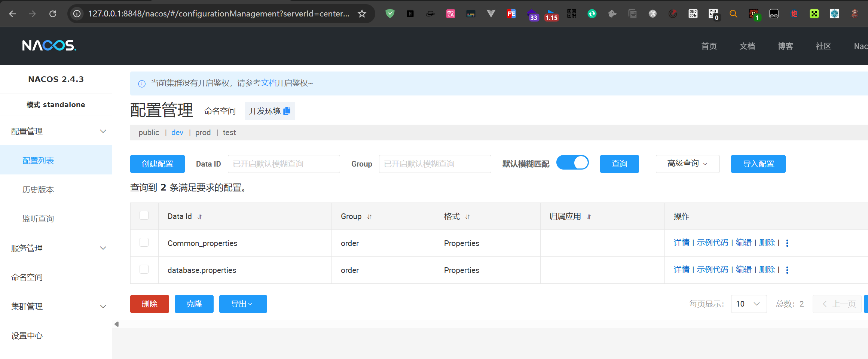Check the Common_properties row checkbox
Screen dimensions: 868x359
pos(144,243)
